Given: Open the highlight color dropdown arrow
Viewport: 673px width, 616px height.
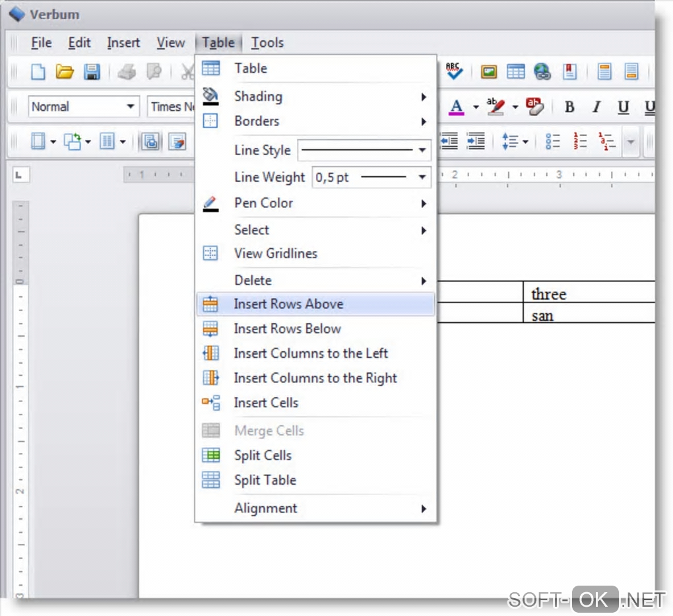Looking at the screenshot, I should click(x=515, y=107).
